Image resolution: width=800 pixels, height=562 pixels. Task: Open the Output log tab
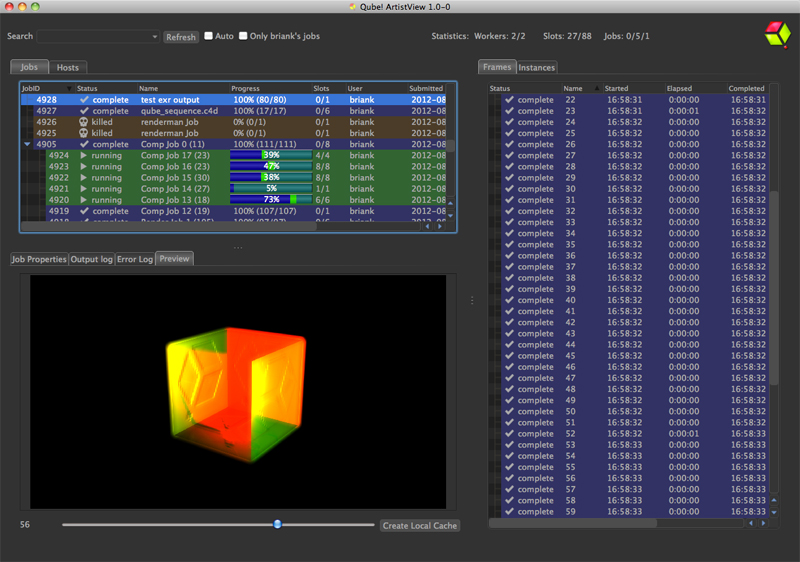(91, 259)
